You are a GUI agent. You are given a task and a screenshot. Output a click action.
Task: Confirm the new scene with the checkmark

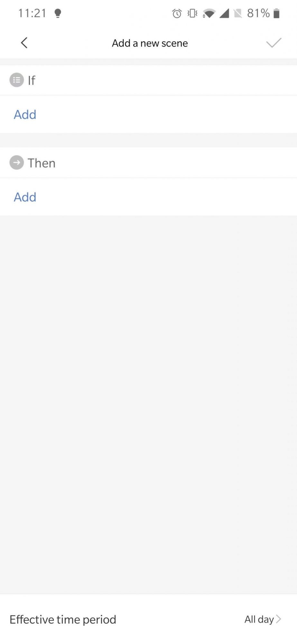pyautogui.click(x=274, y=43)
